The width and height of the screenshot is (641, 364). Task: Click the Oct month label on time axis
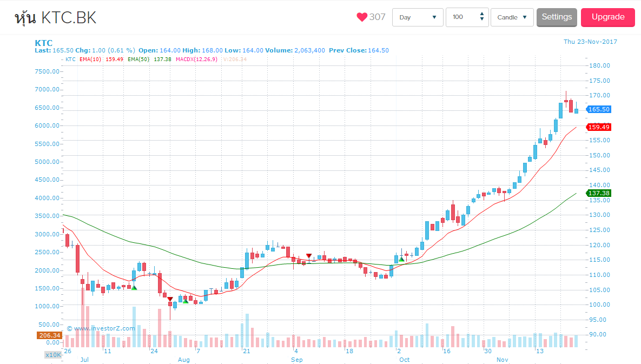tap(404, 360)
